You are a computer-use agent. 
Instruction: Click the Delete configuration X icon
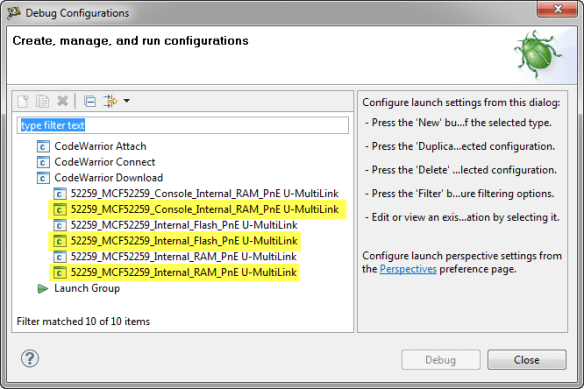point(63,101)
